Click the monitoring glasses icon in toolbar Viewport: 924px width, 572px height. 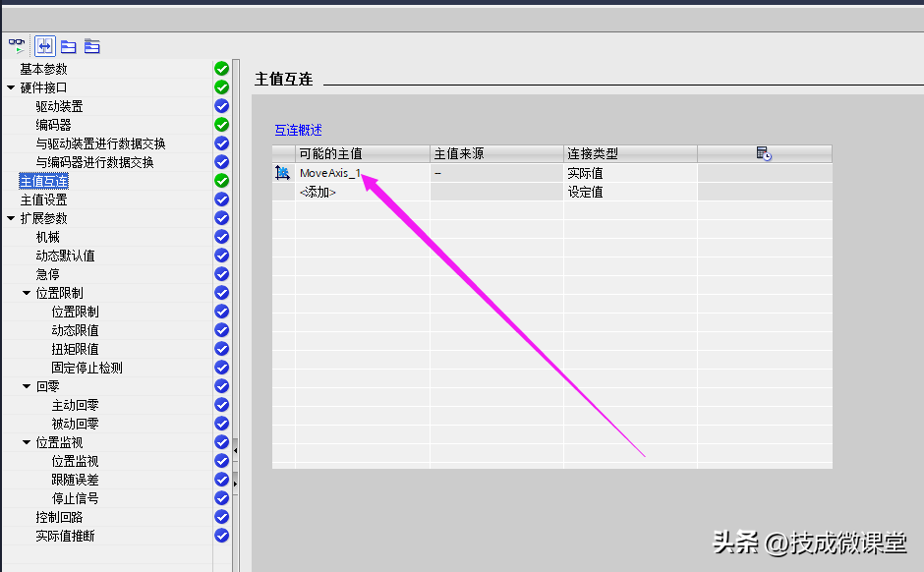click(x=17, y=45)
